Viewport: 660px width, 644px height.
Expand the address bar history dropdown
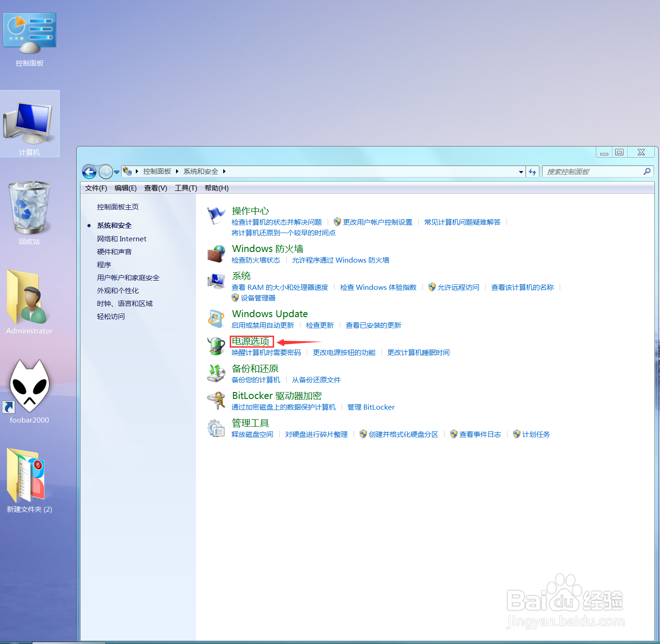point(521,172)
